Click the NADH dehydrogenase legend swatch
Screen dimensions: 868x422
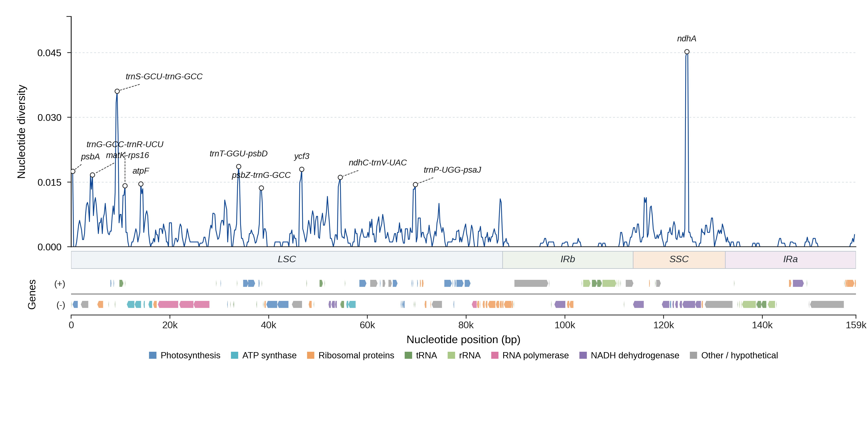pyautogui.click(x=583, y=355)
